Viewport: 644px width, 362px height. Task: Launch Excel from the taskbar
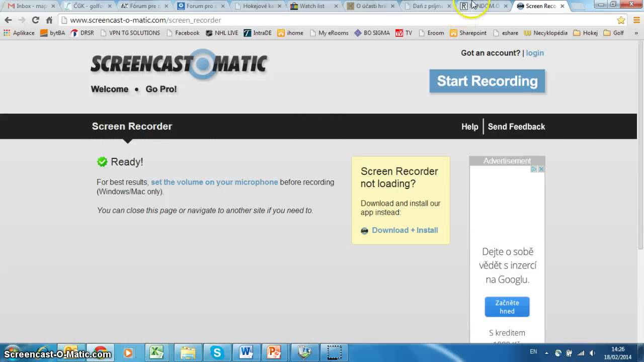tap(156, 352)
